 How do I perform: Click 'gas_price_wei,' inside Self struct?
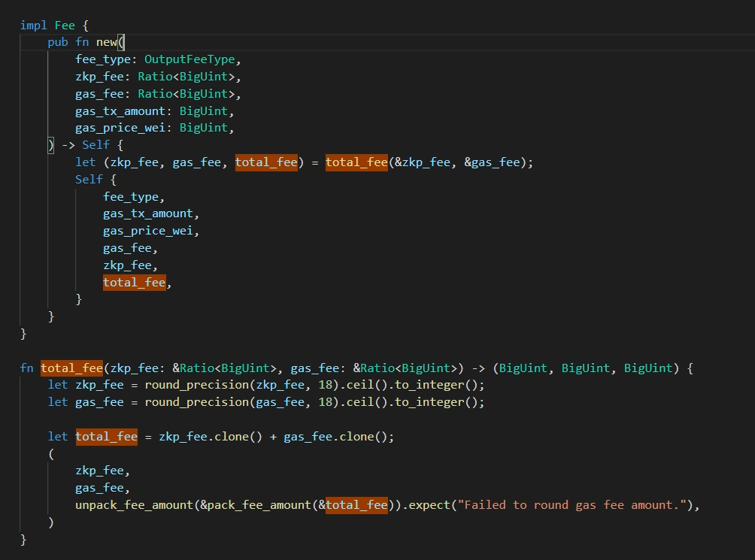151,231
